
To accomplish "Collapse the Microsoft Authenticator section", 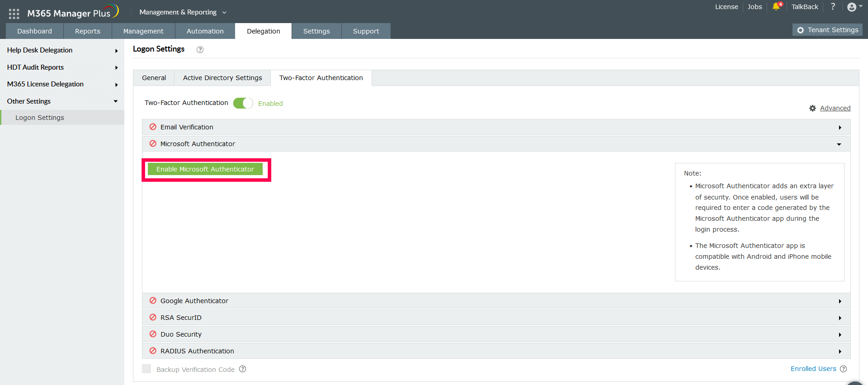I will coord(496,144).
